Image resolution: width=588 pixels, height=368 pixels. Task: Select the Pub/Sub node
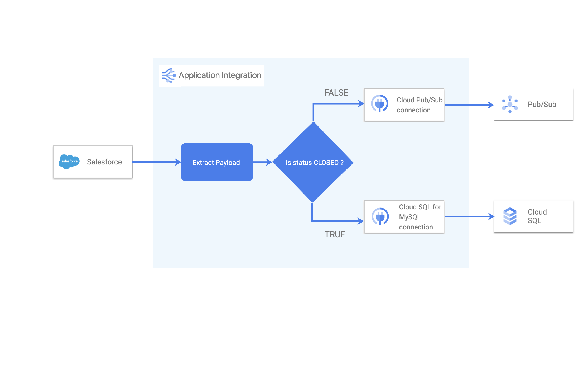click(533, 104)
